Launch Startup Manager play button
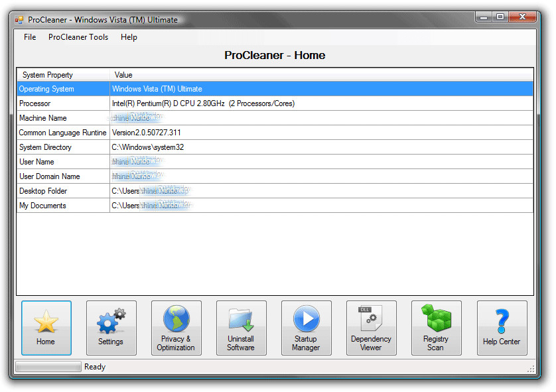The height and width of the screenshot is (392, 556). point(307,328)
